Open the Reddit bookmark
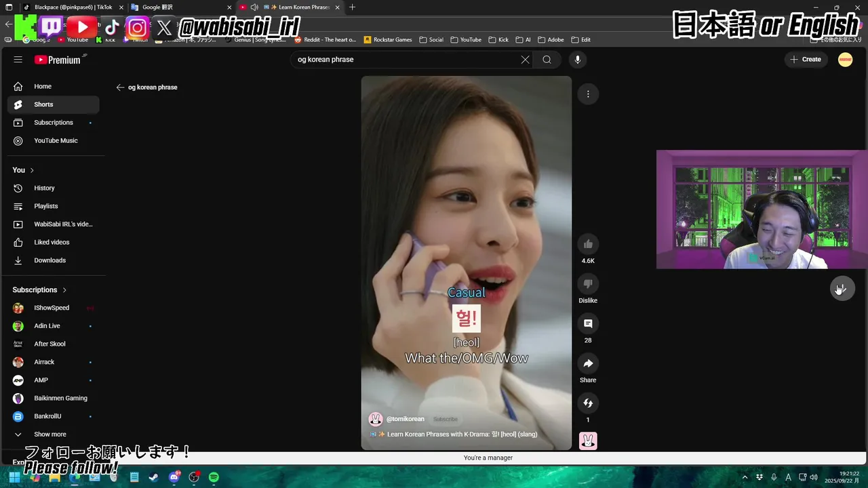Image resolution: width=868 pixels, height=488 pixels. point(325,40)
